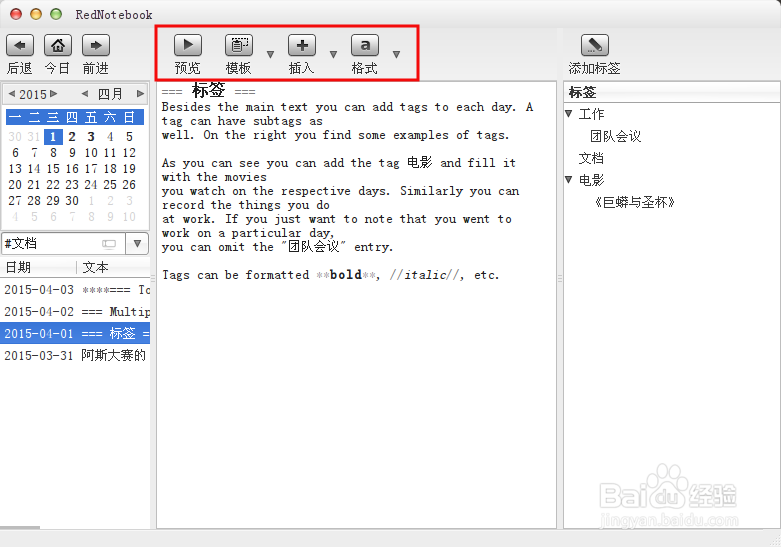Viewport: 781px width, 547px height.
Task: Select the 团队会议 tag entry
Action: (616, 136)
